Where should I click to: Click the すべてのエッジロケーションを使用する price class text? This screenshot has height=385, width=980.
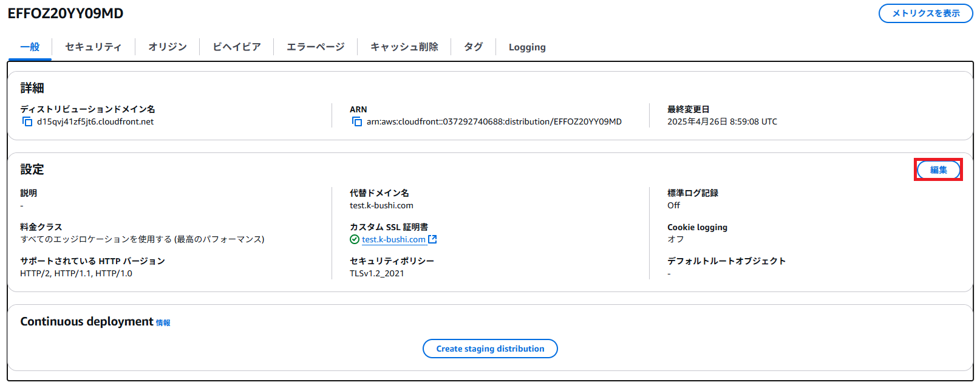coord(142,239)
